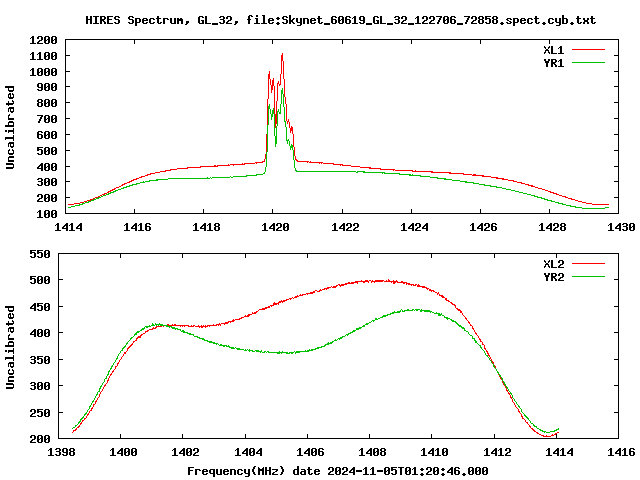This screenshot has height=480, width=640.
Task: Click the bottom plot's 500 tick label
Action: click(40, 280)
